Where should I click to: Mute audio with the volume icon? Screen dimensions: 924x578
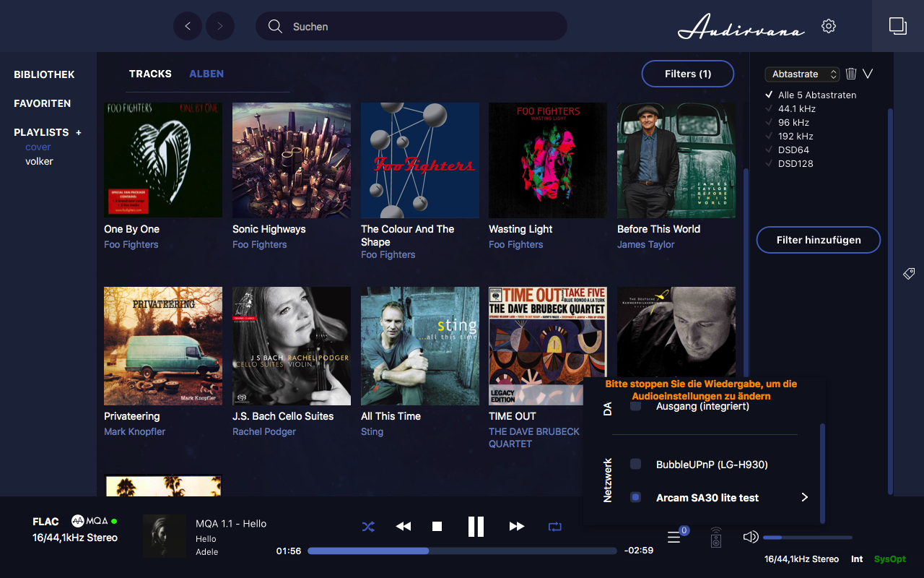751,537
